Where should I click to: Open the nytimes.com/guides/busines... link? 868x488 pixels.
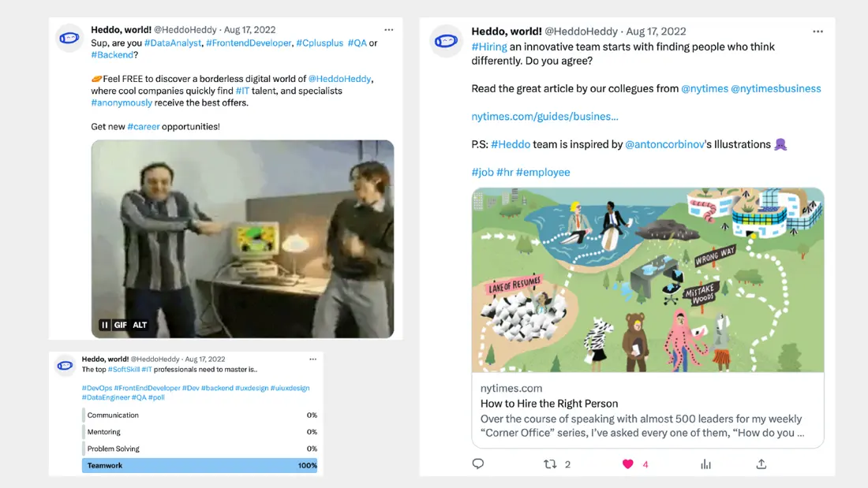pos(544,117)
